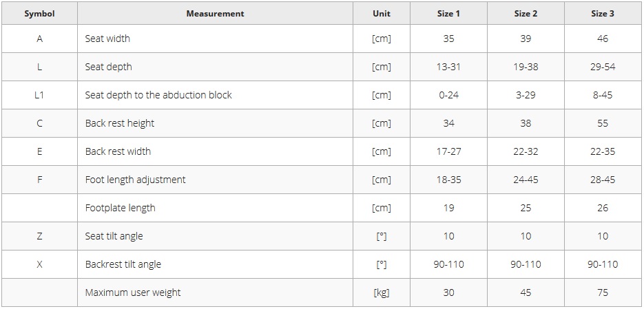644x309 pixels.
Task: Click the Size 3 column header
Action: tap(603, 14)
